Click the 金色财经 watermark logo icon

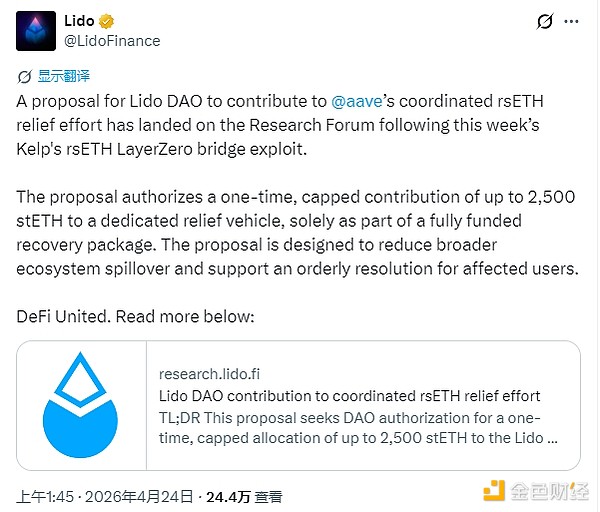pos(492,490)
